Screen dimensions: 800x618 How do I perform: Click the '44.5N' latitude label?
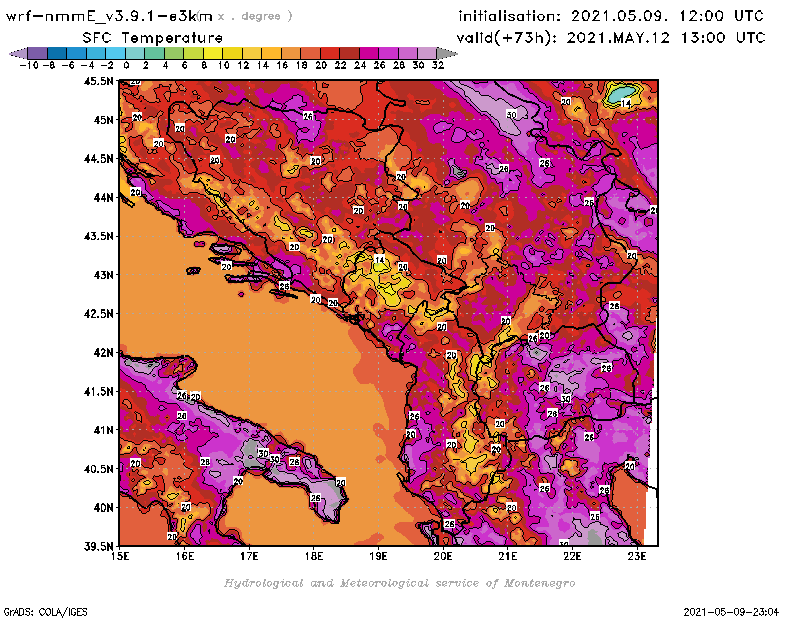click(98, 159)
